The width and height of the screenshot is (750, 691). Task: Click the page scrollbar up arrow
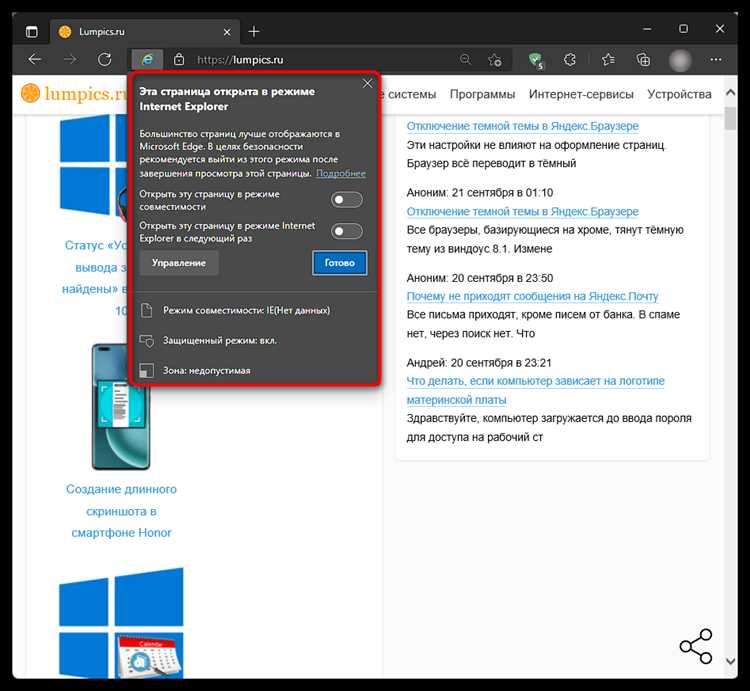coord(730,93)
